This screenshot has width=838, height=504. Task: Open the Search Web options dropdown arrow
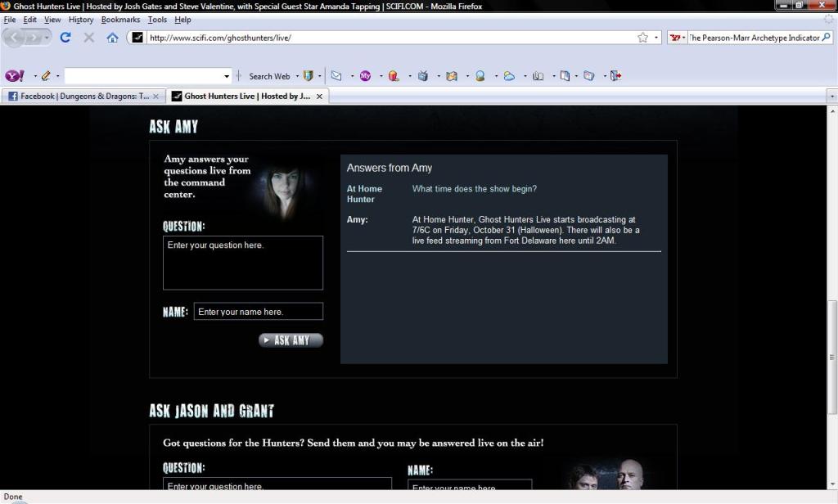(296, 76)
